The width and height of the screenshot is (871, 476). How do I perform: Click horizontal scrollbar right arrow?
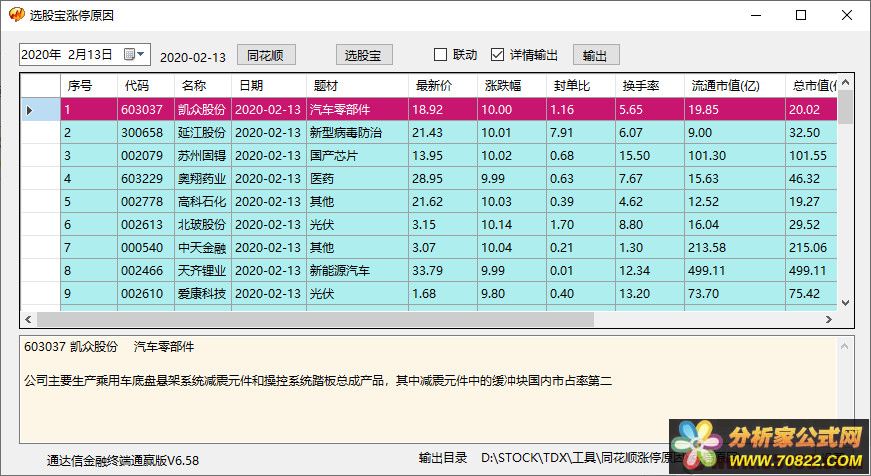pos(829,319)
